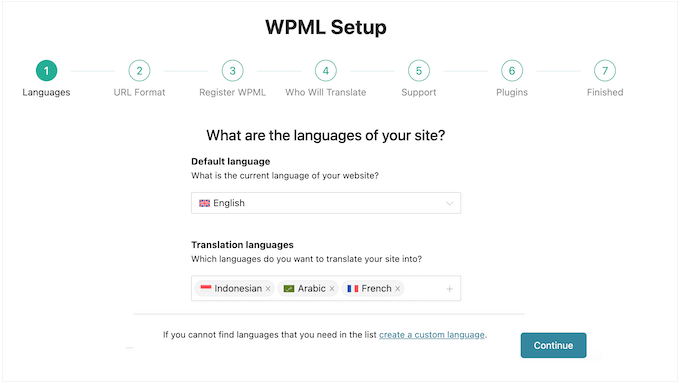Click 'What are the languages of your site?' heading

[x=326, y=135]
